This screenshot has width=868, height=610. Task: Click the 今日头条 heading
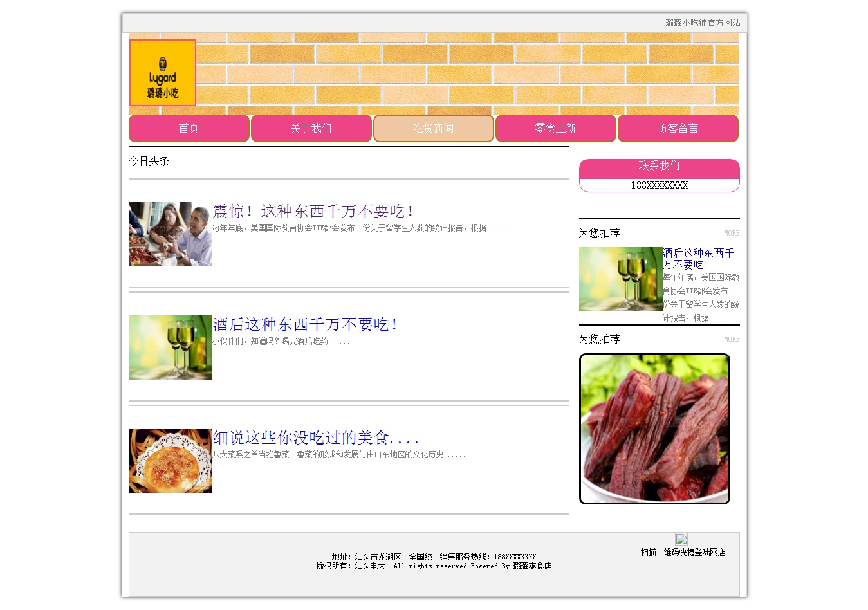tap(149, 161)
